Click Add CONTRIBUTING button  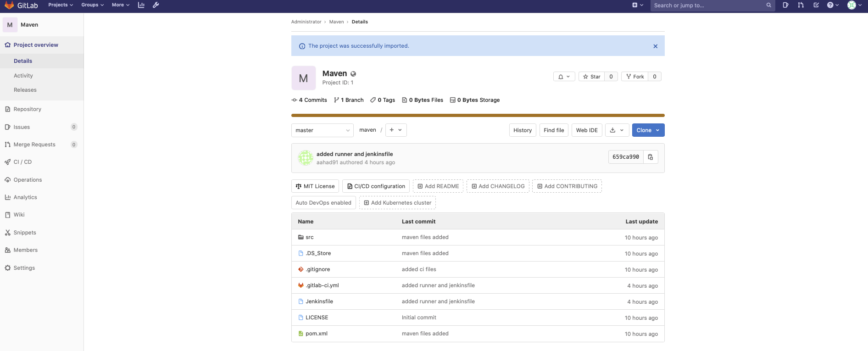(567, 186)
